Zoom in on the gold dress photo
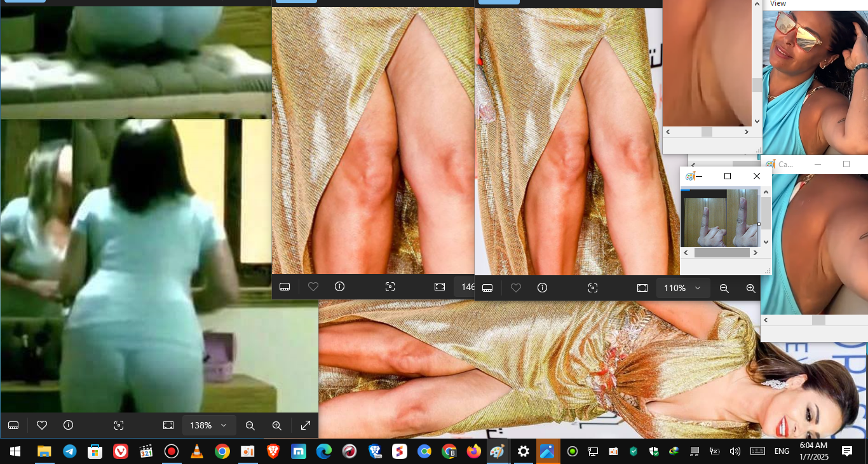 (x=750, y=289)
